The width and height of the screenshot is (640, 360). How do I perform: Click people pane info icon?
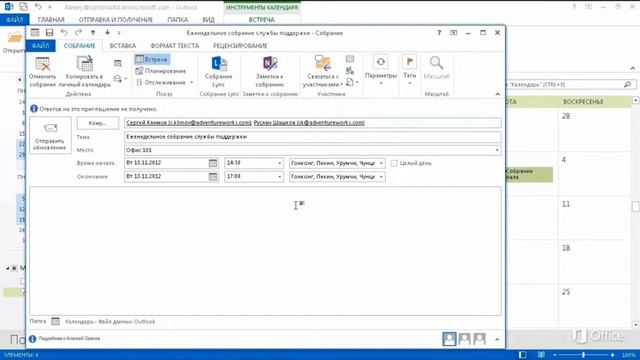click(x=33, y=338)
